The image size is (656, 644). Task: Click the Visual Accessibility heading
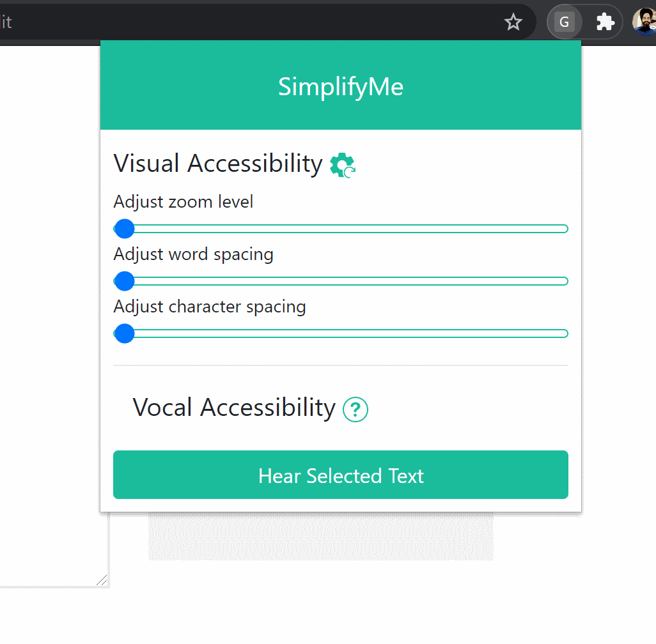(x=218, y=164)
